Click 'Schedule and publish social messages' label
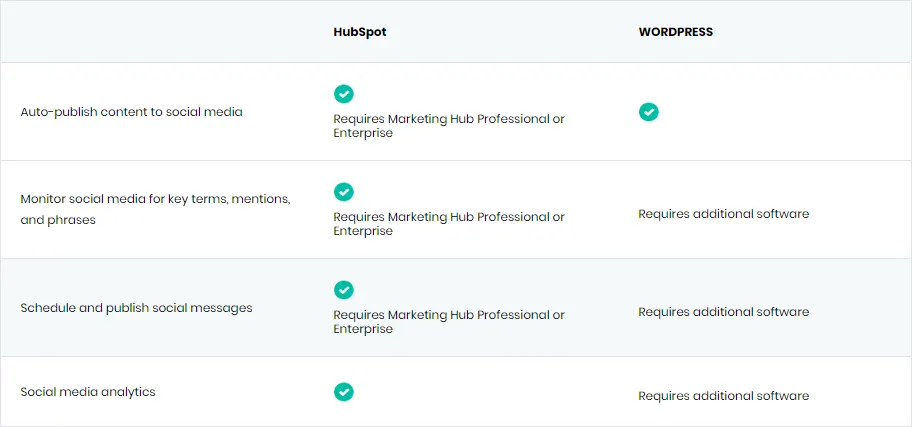Viewport: 912px width, 427px height. tap(136, 308)
